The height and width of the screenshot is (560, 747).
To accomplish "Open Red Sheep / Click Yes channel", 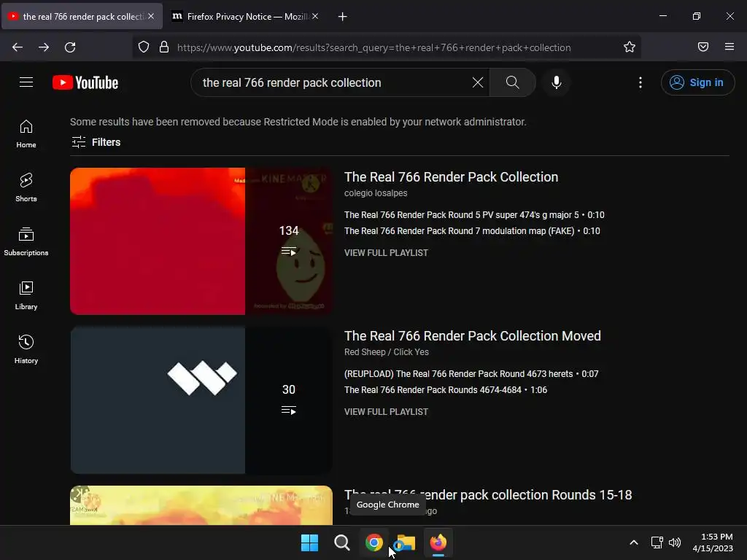I will 387,352.
